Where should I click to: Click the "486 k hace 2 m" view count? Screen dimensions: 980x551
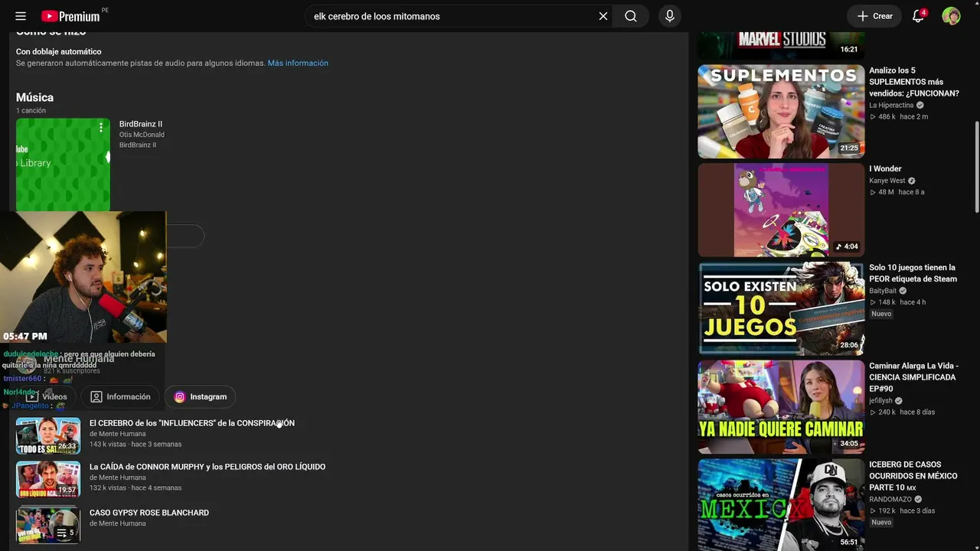click(x=898, y=117)
